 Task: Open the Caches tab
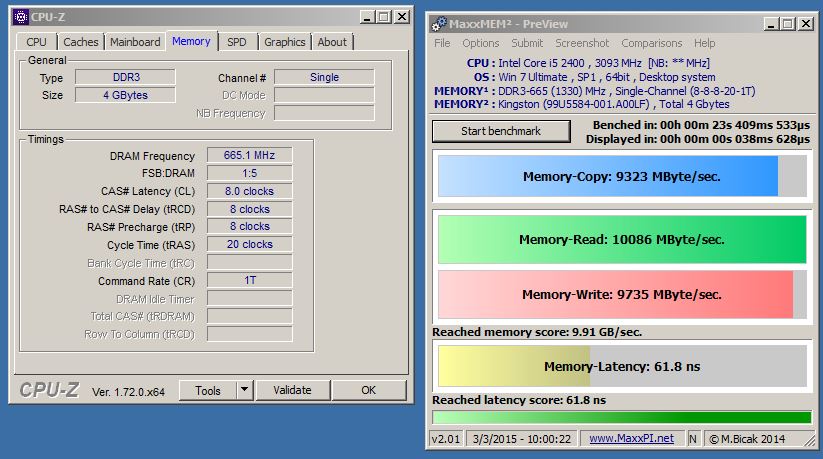(x=81, y=42)
